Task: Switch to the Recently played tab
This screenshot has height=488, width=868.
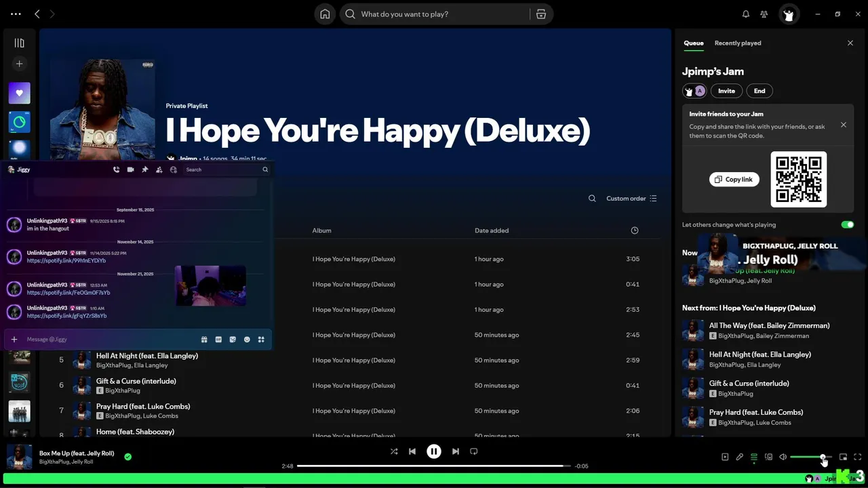Action: [738, 43]
